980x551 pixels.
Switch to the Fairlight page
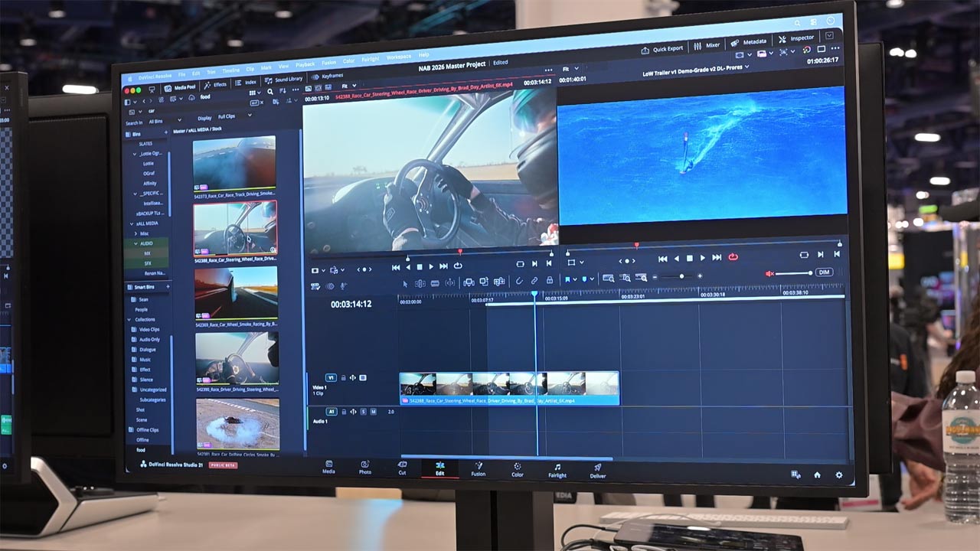(557, 471)
